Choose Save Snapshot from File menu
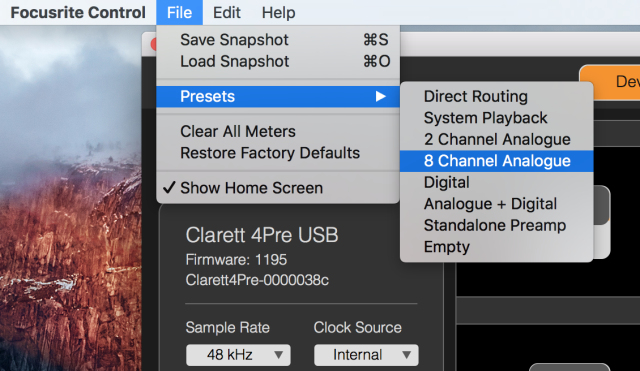The image size is (640, 371). point(278,40)
